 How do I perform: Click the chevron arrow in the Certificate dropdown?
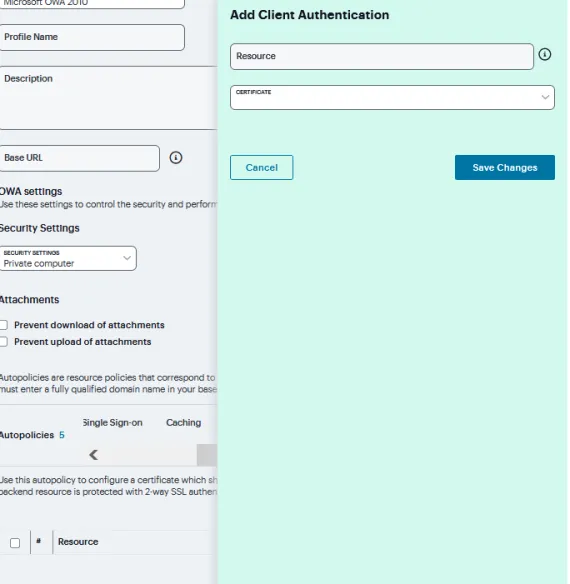point(545,97)
